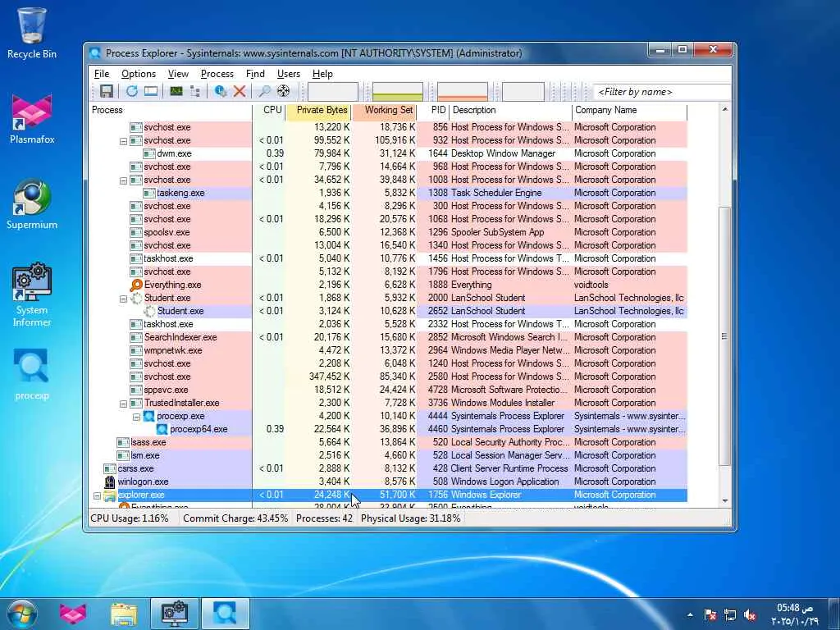Click the muted volume tray icon

coord(750,615)
